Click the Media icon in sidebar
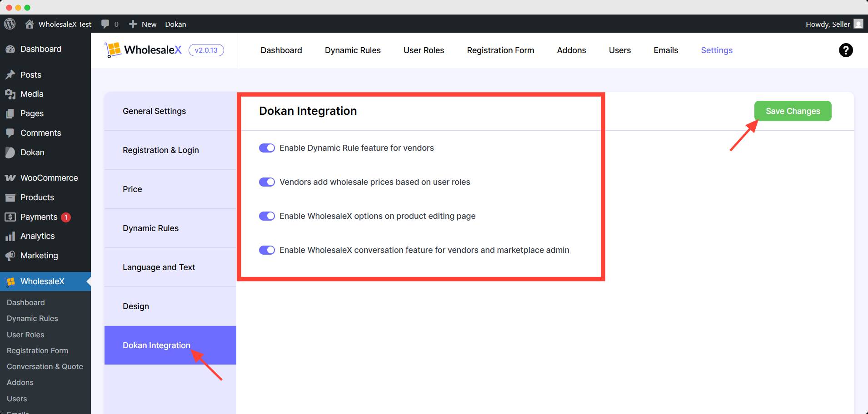Image resolution: width=868 pixels, height=414 pixels. tap(10, 94)
